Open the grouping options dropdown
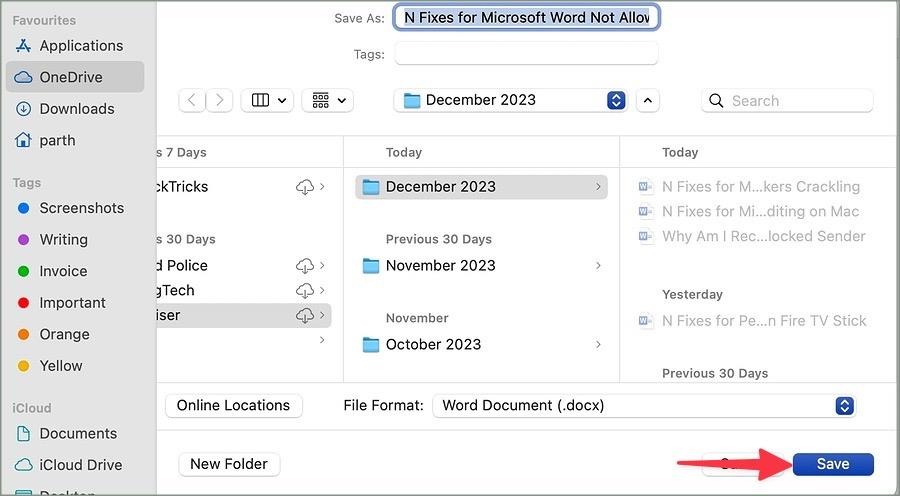The height and width of the screenshot is (496, 900). point(328,100)
